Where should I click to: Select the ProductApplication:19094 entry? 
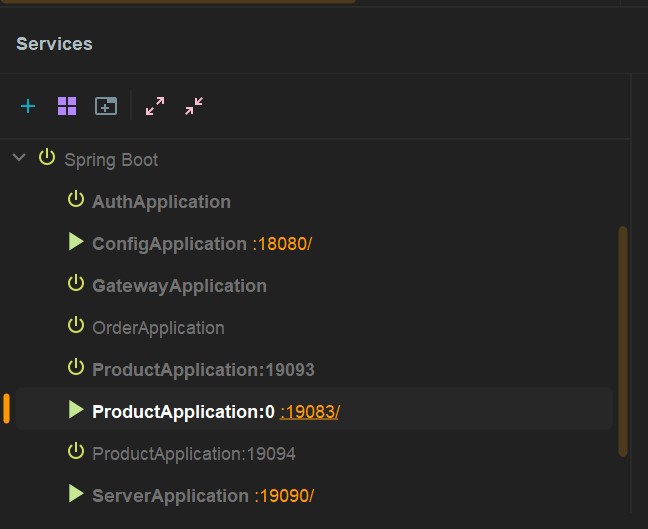tap(194, 454)
